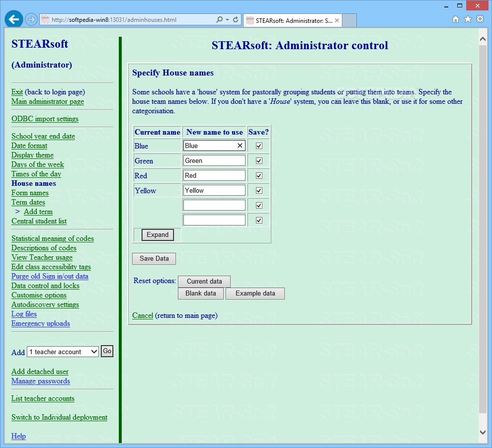Open Customise options link
The image size is (492, 448).
point(39,295)
